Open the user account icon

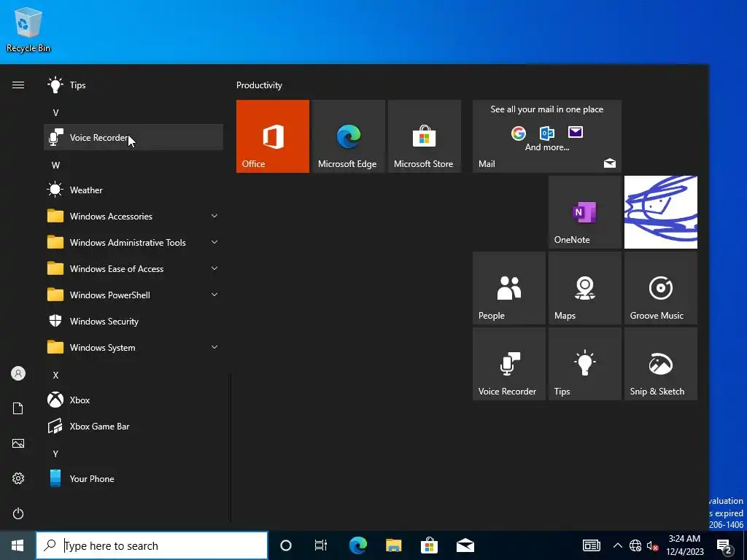tap(18, 373)
